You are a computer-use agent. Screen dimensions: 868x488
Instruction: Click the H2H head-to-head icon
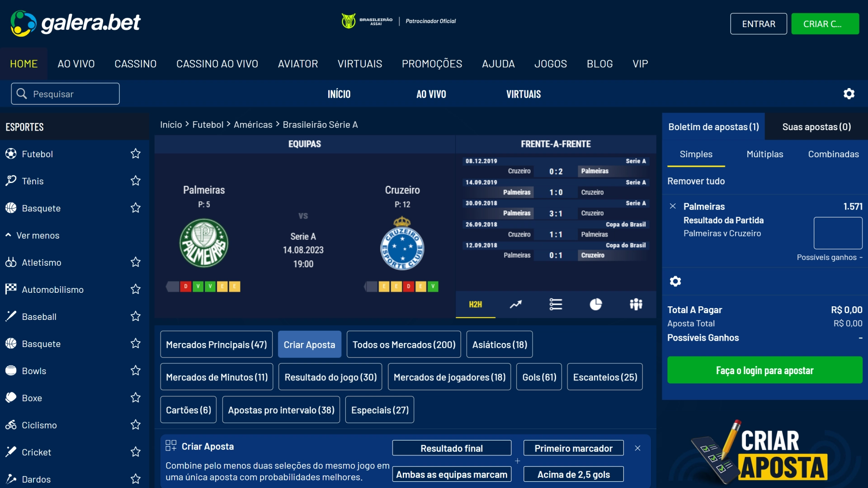point(475,304)
